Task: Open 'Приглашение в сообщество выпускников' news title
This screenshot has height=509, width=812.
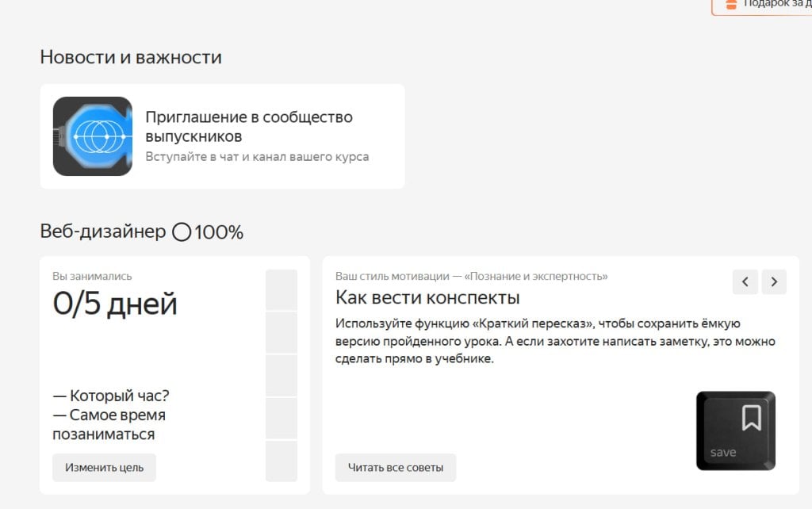Action: [248, 126]
